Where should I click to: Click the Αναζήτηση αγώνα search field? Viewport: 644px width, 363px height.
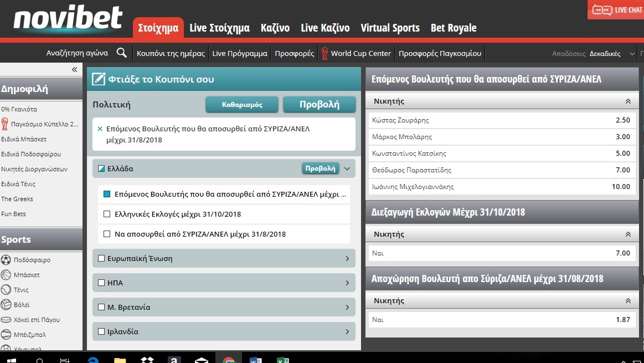coord(77,53)
